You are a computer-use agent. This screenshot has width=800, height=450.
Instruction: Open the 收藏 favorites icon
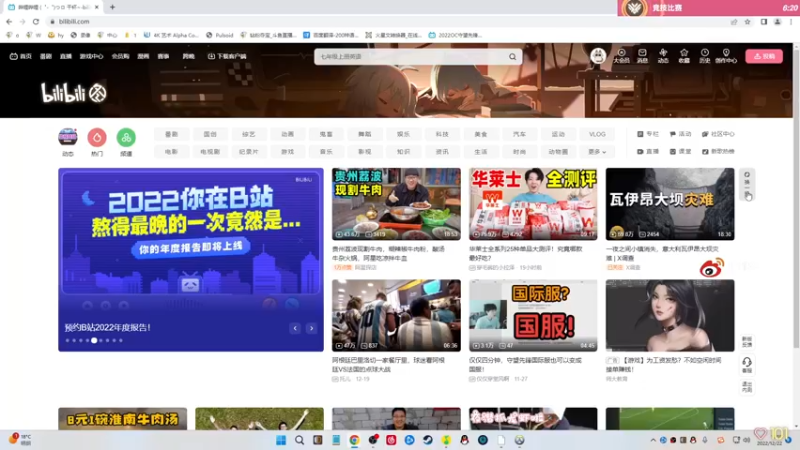(x=684, y=56)
